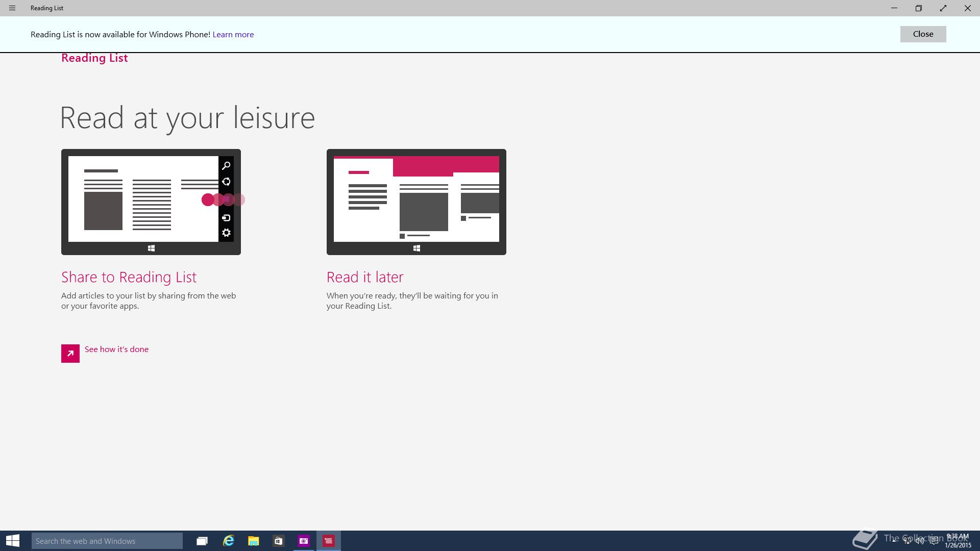Viewport: 980px width, 551px height.
Task: Open the Store app from the taskbar
Action: [278, 541]
